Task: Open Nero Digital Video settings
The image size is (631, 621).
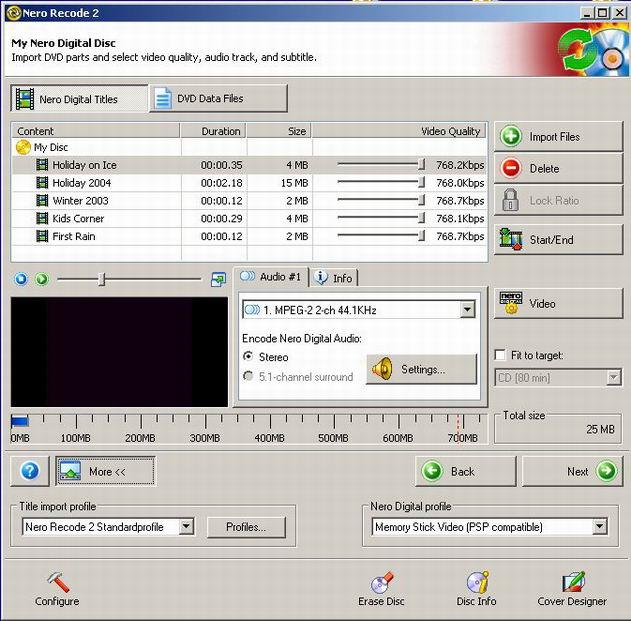Action: [557, 304]
